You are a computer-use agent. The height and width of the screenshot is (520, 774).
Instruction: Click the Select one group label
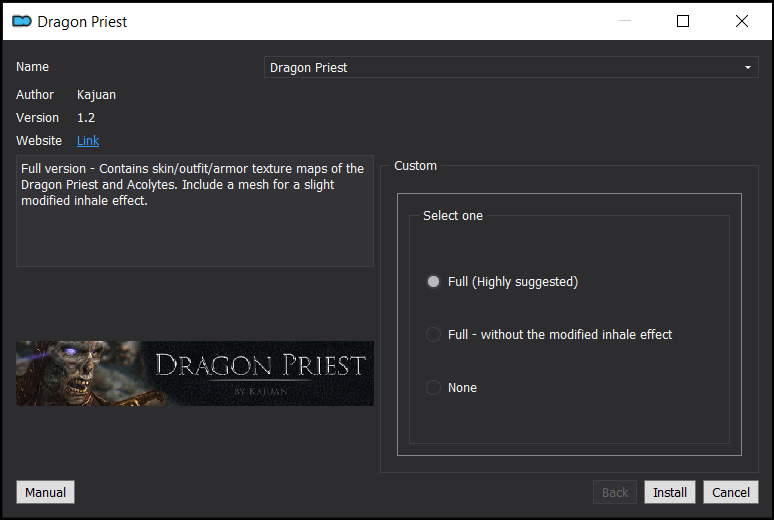tap(453, 216)
